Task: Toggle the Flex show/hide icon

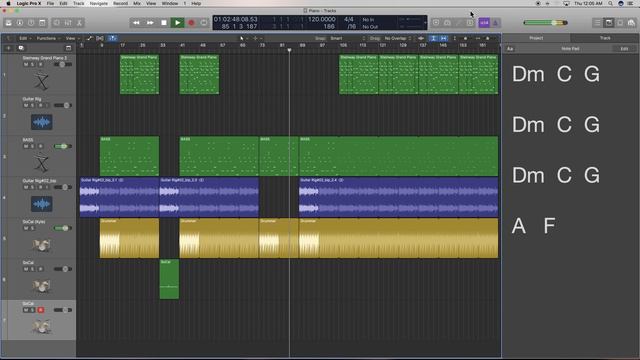Action: pos(100,38)
